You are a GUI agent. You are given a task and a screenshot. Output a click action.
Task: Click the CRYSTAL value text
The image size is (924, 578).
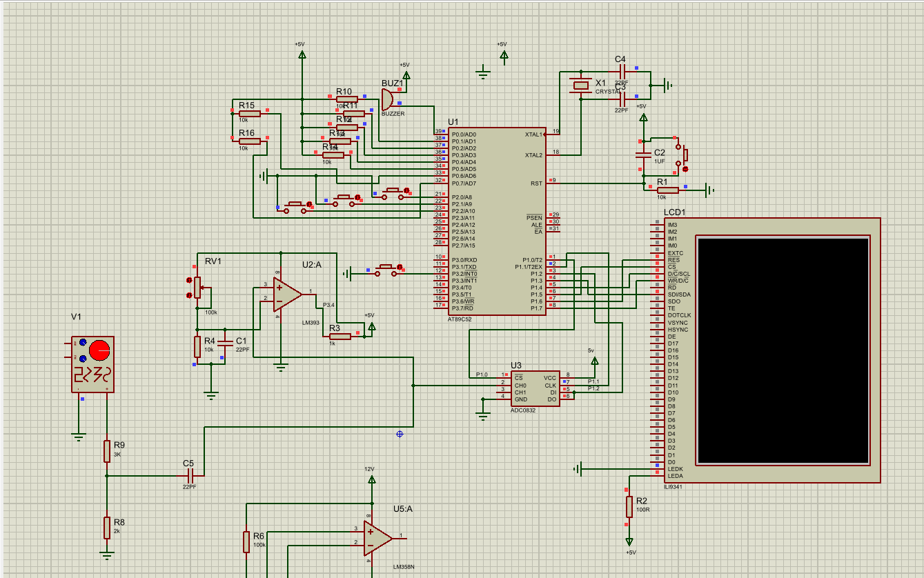(x=608, y=92)
